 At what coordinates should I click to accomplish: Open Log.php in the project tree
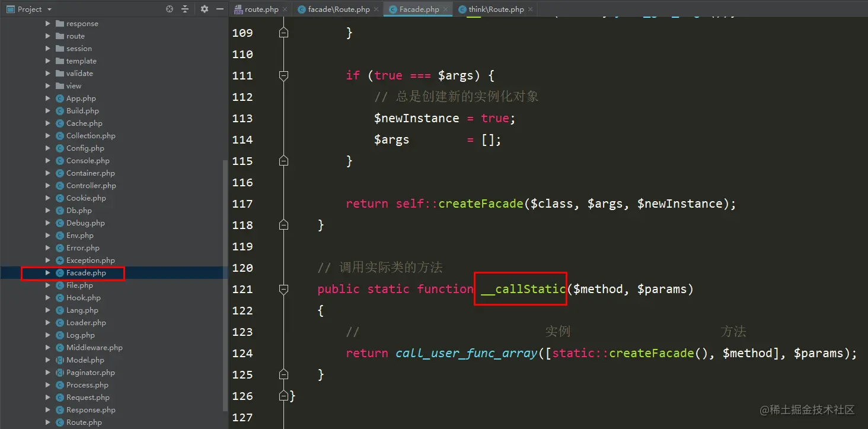coord(81,335)
